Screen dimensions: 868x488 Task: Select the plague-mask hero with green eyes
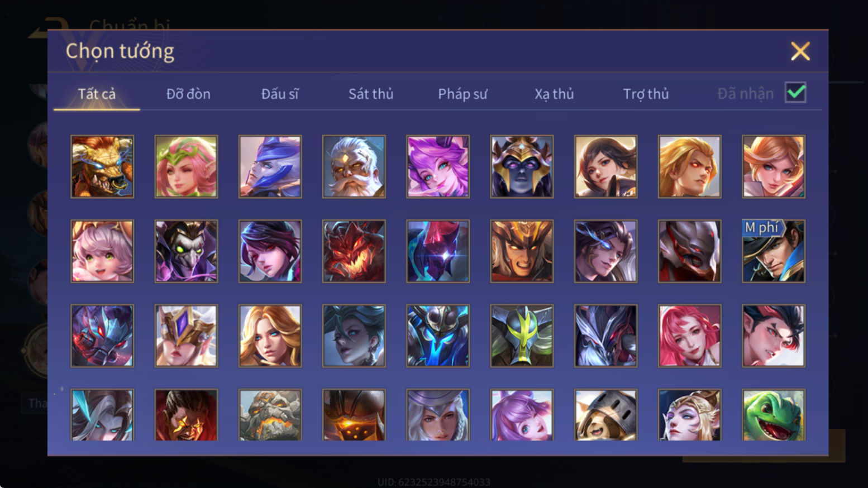pyautogui.click(x=186, y=251)
